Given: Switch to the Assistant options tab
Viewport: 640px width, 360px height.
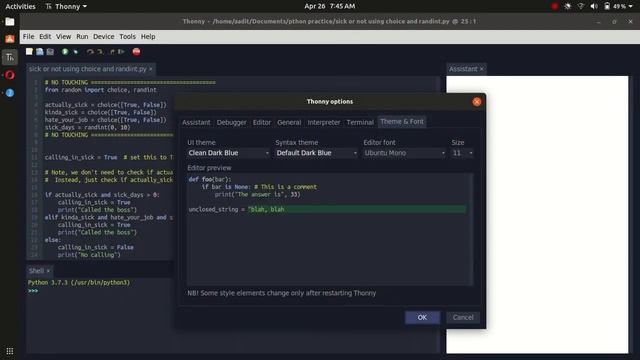Looking at the screenshot, I should [x=196, y=122].
